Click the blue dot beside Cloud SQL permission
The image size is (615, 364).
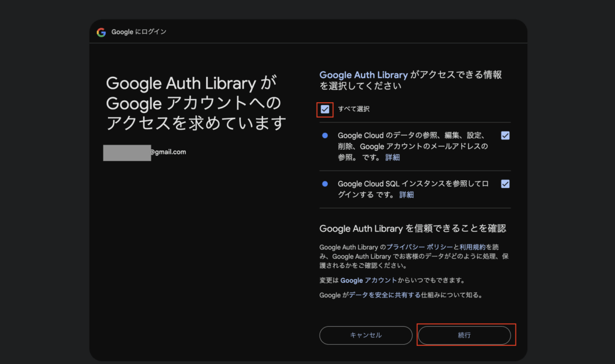[325, 184]
